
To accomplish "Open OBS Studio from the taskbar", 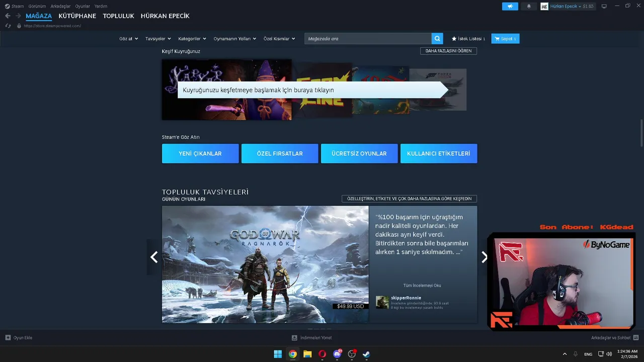I will 352,354.
